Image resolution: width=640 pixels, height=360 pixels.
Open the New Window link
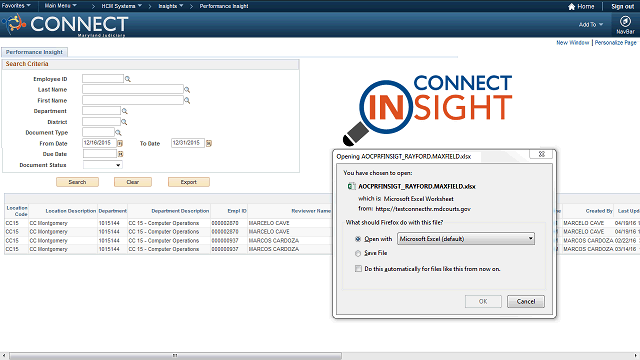573,42
